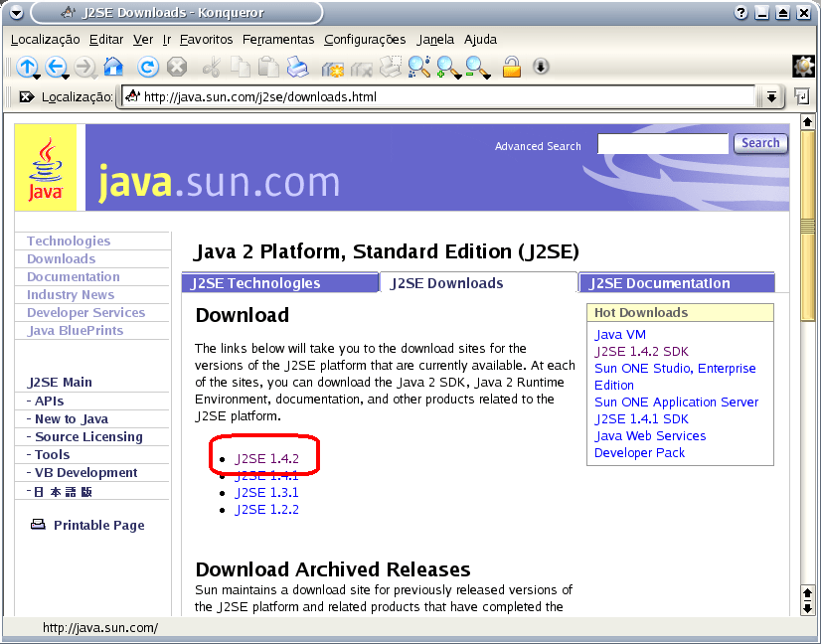Click the Forward arrow toolbar icon
The width and height of the screenshot is (821, 644).
tap(83, 67)
